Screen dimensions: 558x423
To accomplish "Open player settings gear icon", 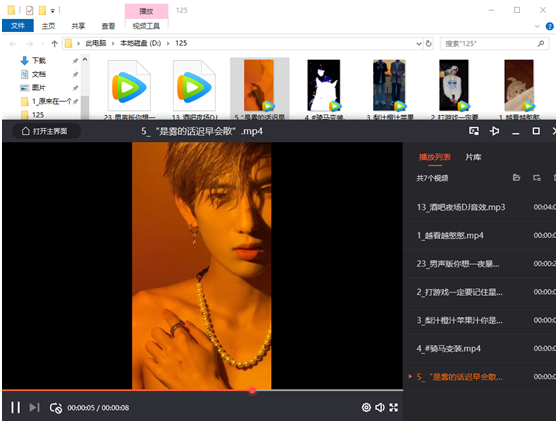I will coord(366,407).
